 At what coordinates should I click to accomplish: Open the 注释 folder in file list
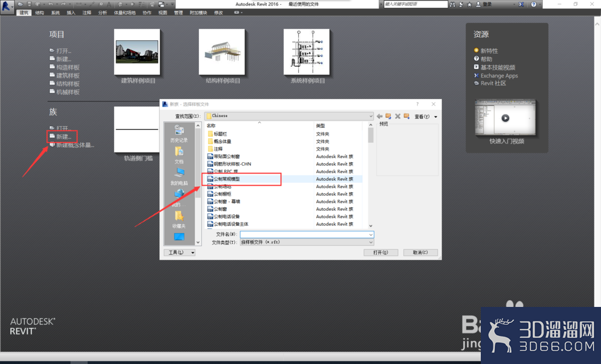(x=215, y=149)
